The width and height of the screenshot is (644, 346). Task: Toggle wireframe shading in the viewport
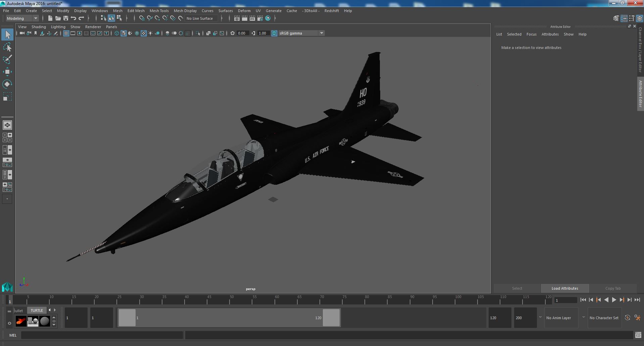(117, 33)
